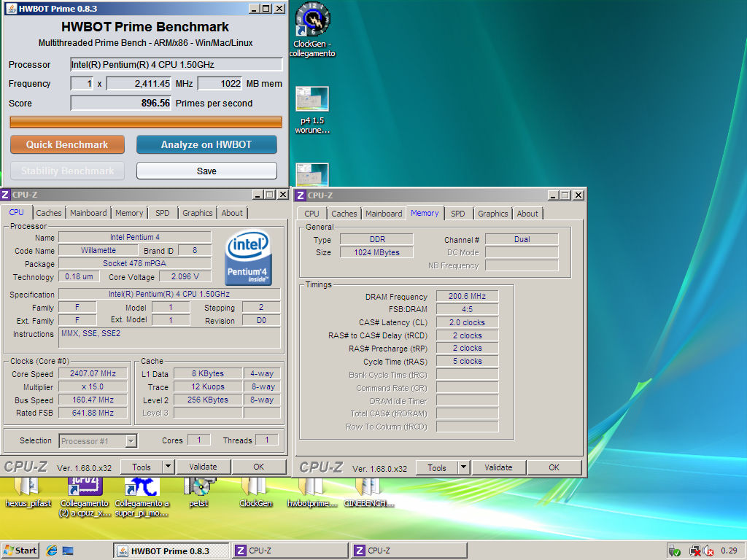
Task: Click right CPU-Z window title bar icon
Action: (x=301, y=195)
